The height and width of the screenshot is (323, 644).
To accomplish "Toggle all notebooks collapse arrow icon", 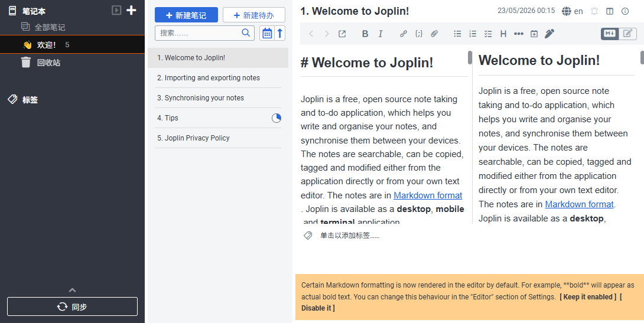I will click(x=116, y=10).
